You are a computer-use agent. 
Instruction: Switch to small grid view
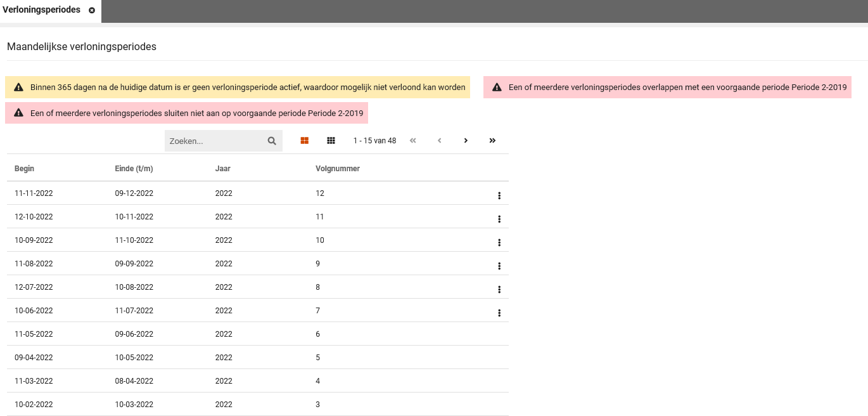click(331, 141)
